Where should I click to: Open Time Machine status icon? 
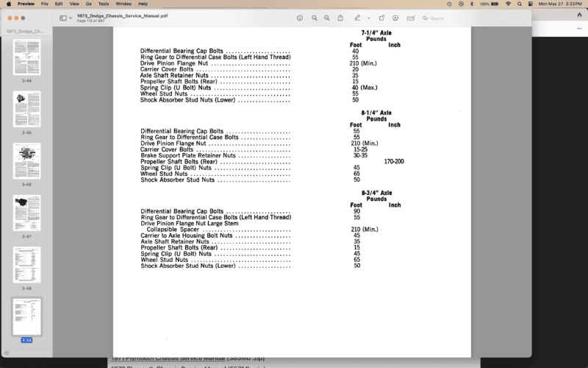point(449,4)
